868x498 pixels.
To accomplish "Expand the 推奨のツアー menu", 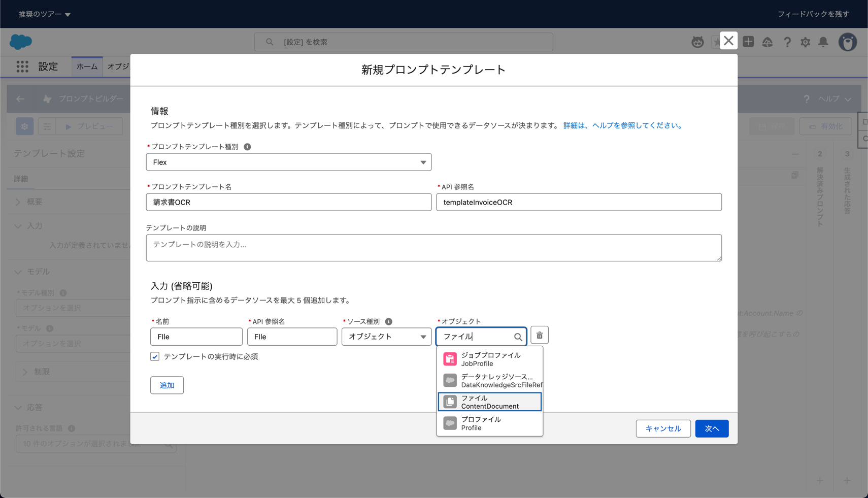I will [x=45, y=14].
